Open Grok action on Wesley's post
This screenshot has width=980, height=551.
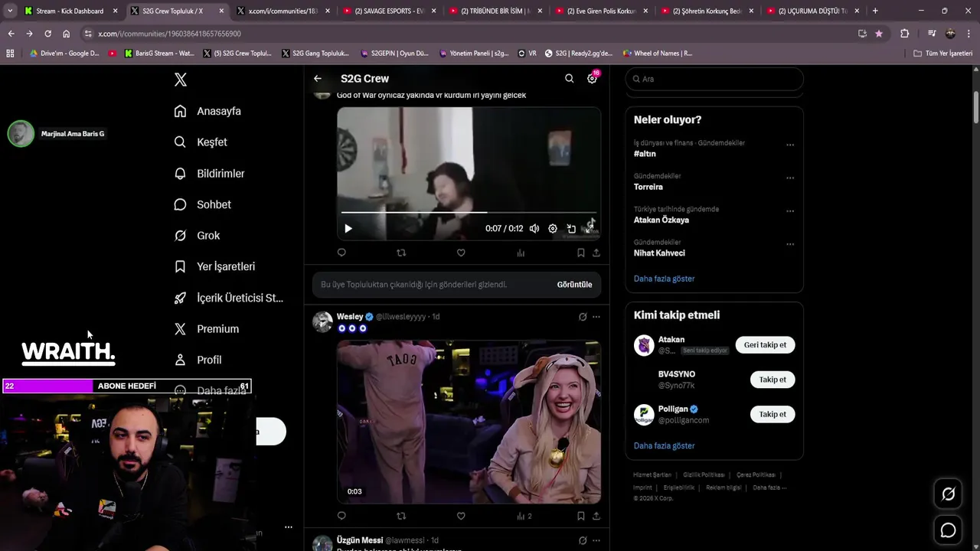pos(583,317)
